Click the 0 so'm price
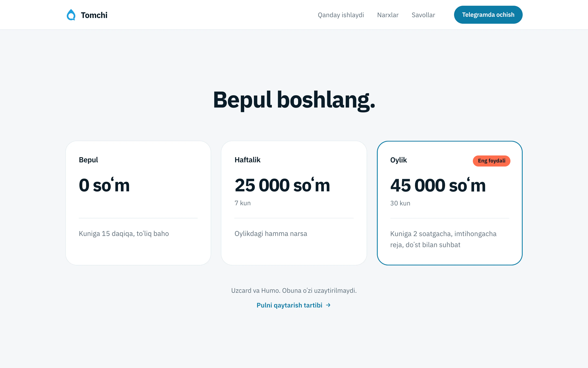This screenshot has width=588, height=368. [104, 185]
